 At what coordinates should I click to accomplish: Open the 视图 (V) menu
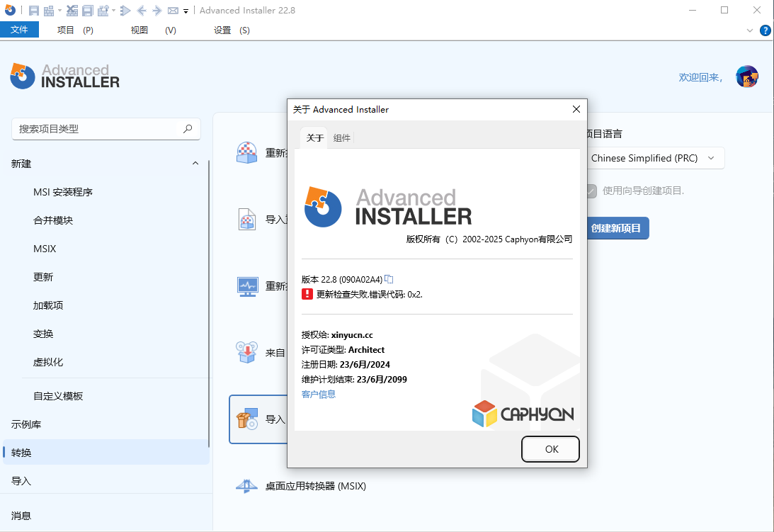(153, 30)
